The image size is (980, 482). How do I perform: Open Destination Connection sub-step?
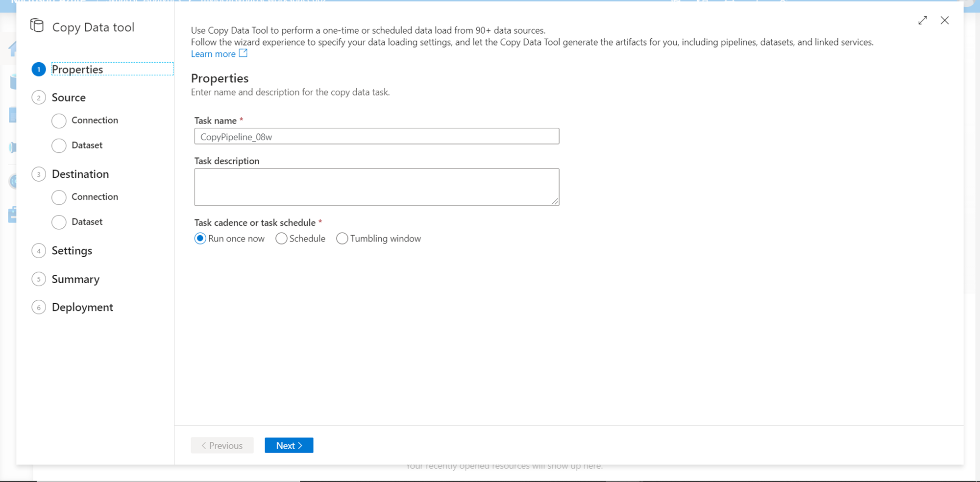click(95, 197)
